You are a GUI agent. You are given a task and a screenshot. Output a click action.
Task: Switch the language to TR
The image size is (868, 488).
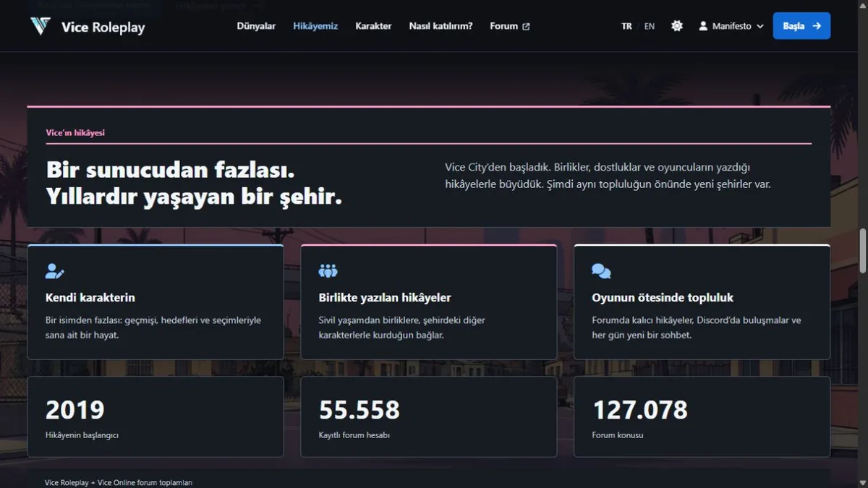pos(626,26)
